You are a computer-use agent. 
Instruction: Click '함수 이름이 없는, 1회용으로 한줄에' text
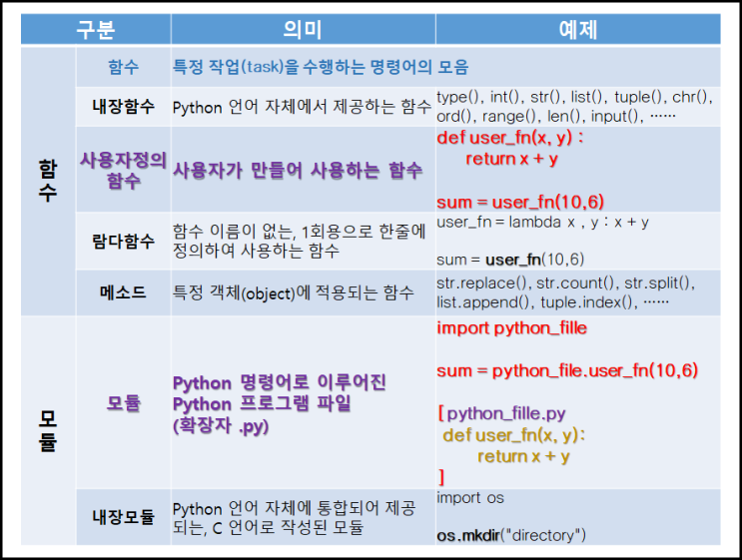[x=299, y=232]
